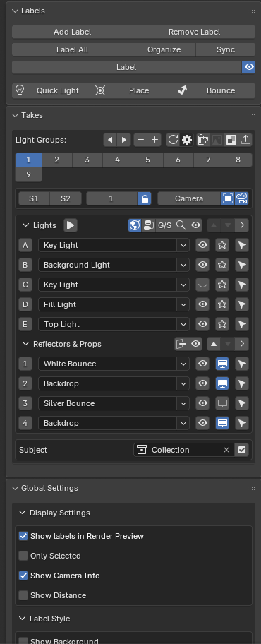
Task: Click the G/S button in Lights header
Action: pyautogui.click(x=165, y=225)
